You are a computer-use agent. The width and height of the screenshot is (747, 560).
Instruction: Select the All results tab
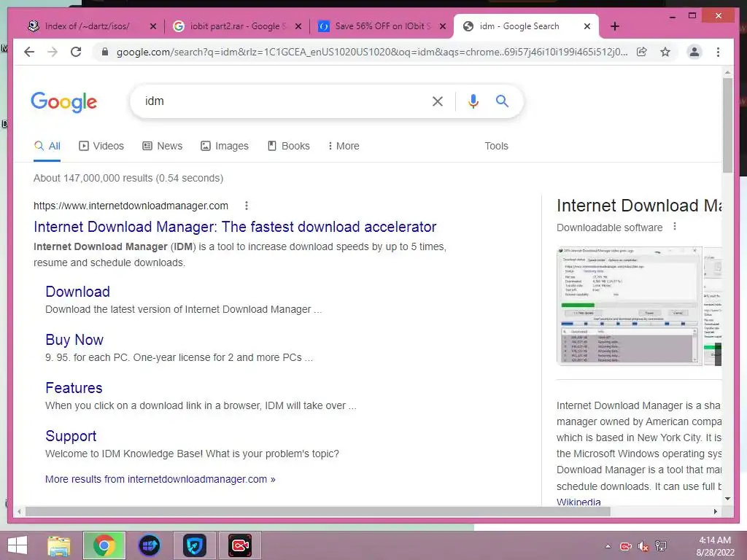click(47, 146)
